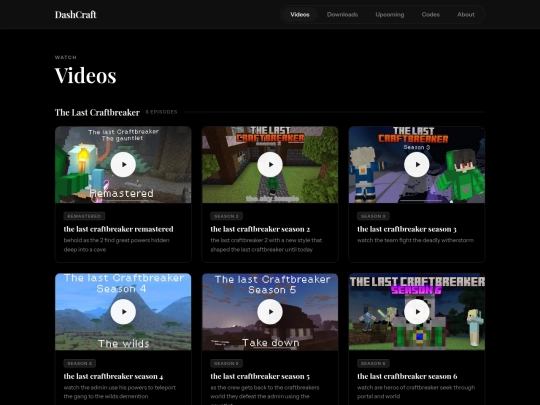Open 'the last craftbreaker season 6' title
The width and height of the screenshot is (540, 405).
407,376
